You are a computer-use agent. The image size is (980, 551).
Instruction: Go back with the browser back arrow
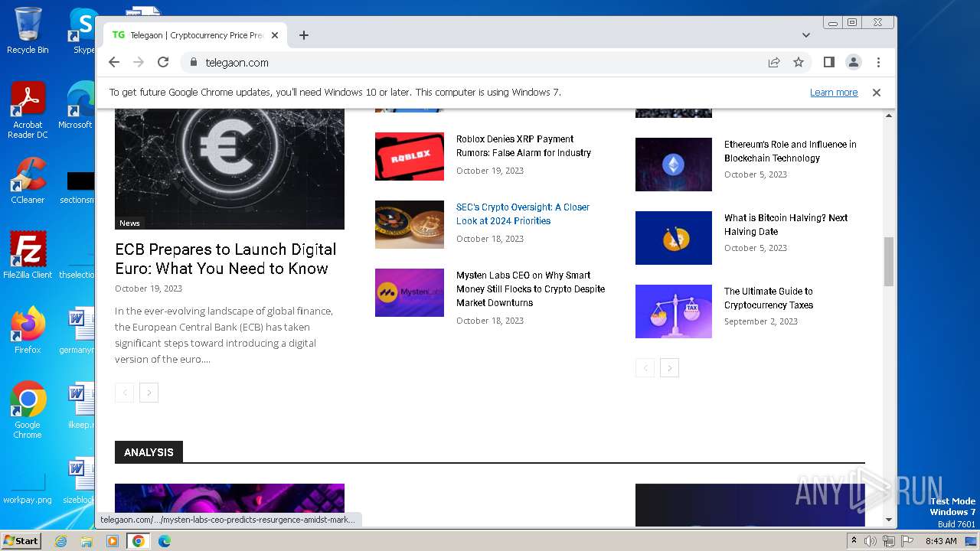click(x=114, y=62)
